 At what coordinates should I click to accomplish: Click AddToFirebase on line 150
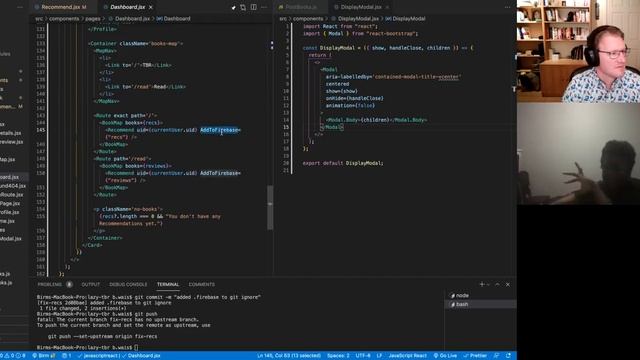219,173
